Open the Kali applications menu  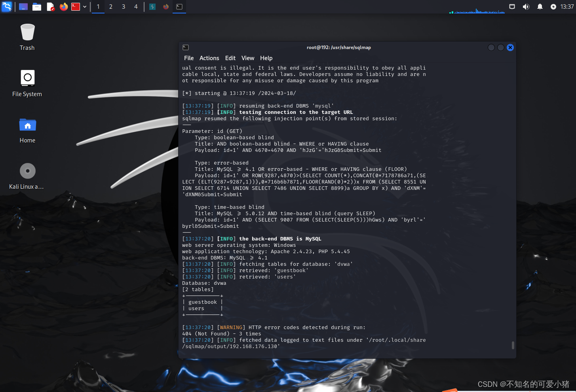(7, 6)
